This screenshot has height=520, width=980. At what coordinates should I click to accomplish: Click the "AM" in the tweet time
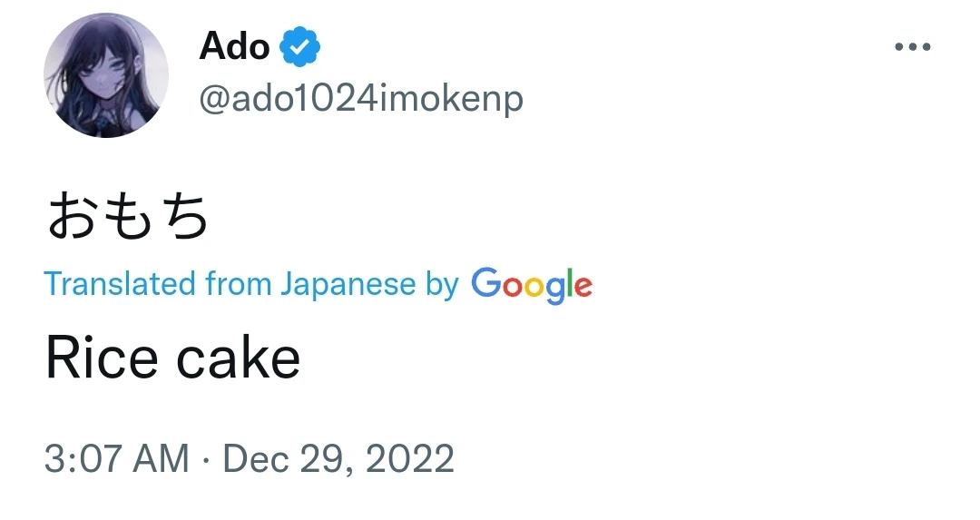pyautogui.click(x=160, y=458)
